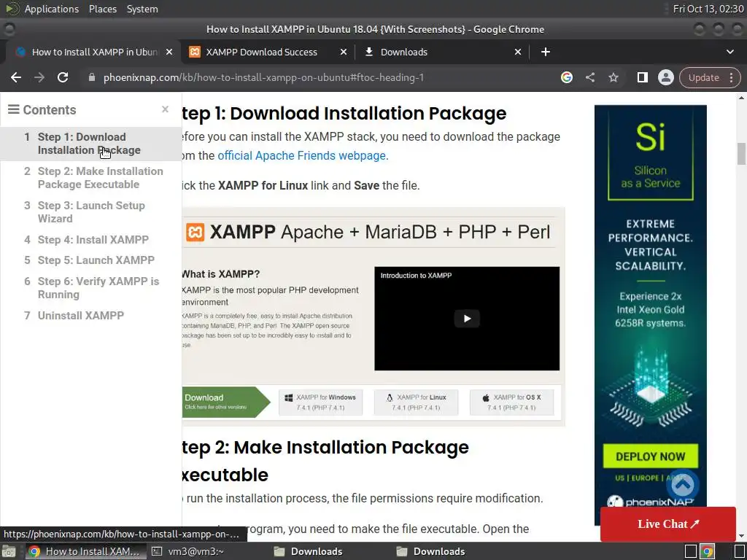Click the address bar URL field
This screenshot has width=747, height=560.
[x=314, y=77]
